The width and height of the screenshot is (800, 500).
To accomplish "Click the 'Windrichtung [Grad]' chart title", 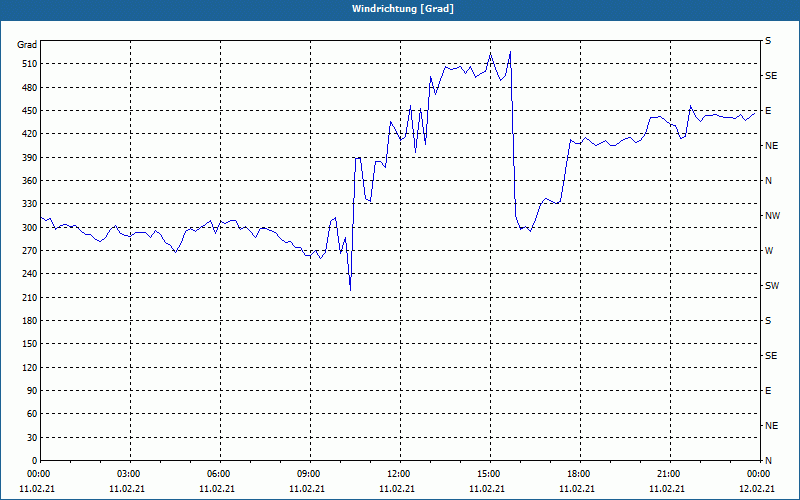I will click(x=403, y=9).
